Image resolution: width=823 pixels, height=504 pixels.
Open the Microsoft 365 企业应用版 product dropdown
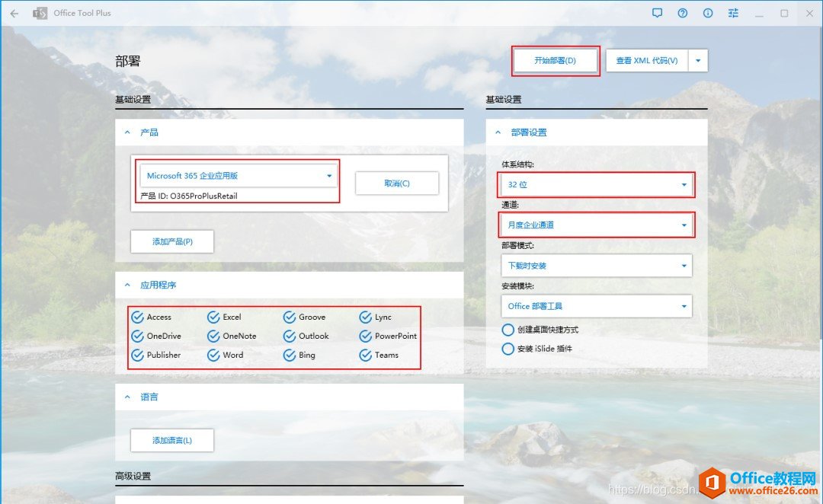tap(239, 176)
